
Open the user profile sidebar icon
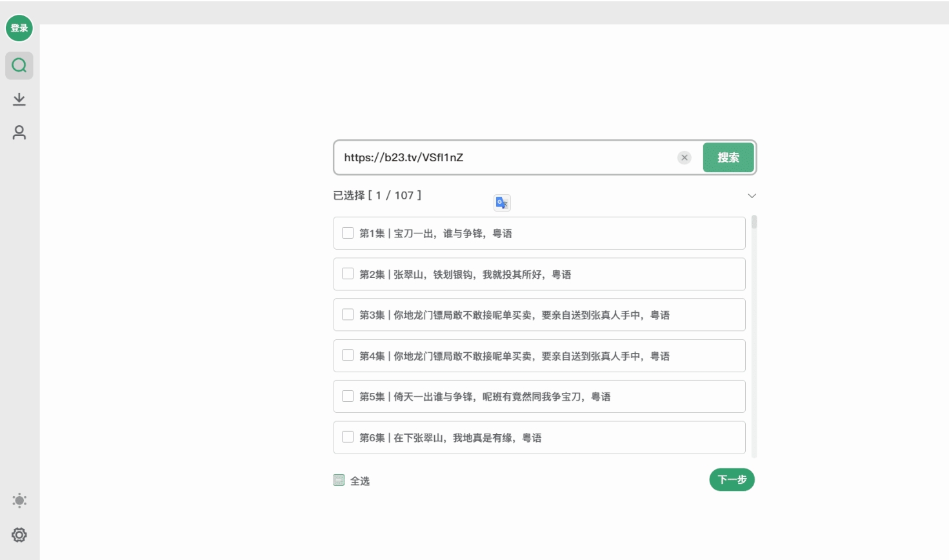19,132
